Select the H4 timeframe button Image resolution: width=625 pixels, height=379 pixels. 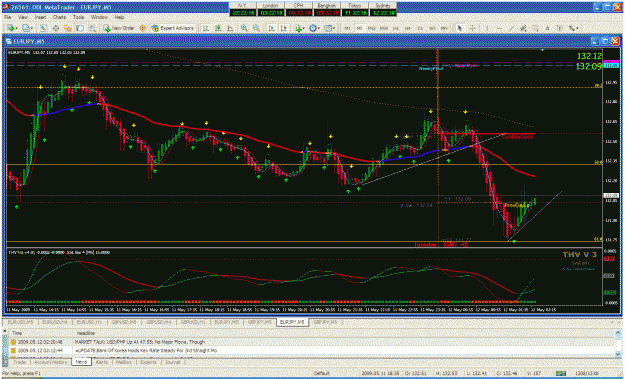point(408,28)
